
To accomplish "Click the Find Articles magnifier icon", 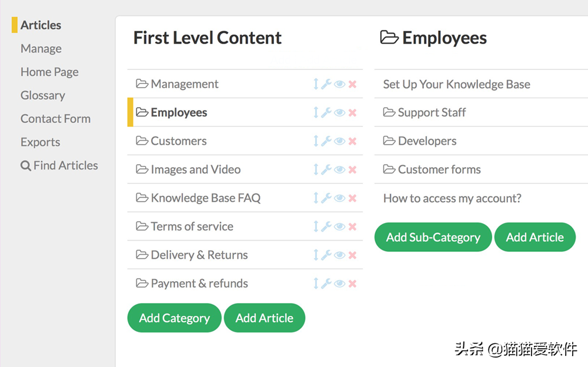I will pos(25,166).
